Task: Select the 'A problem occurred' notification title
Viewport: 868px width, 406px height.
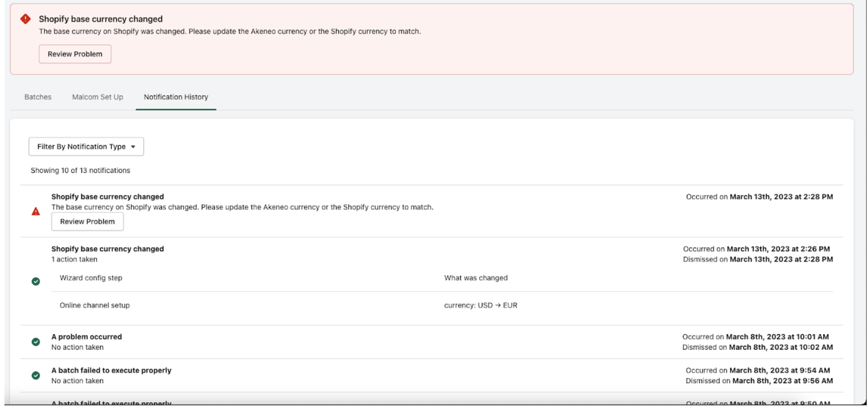Action: (x=87, y=337)
